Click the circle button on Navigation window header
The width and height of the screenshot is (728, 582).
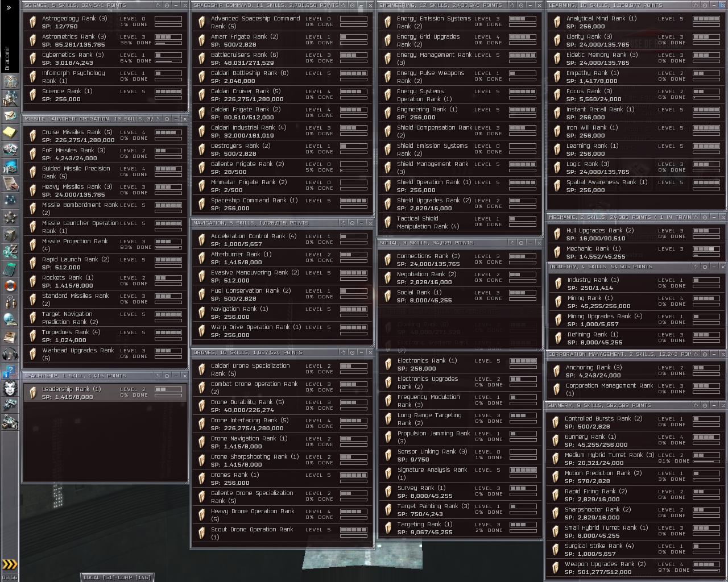click(x=352, y=223)
